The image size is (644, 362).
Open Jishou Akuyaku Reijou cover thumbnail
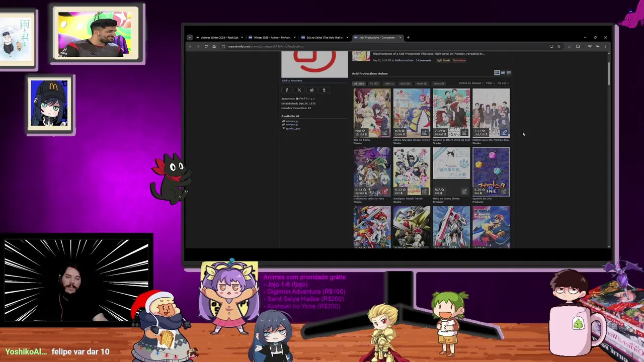coord(412,113)
